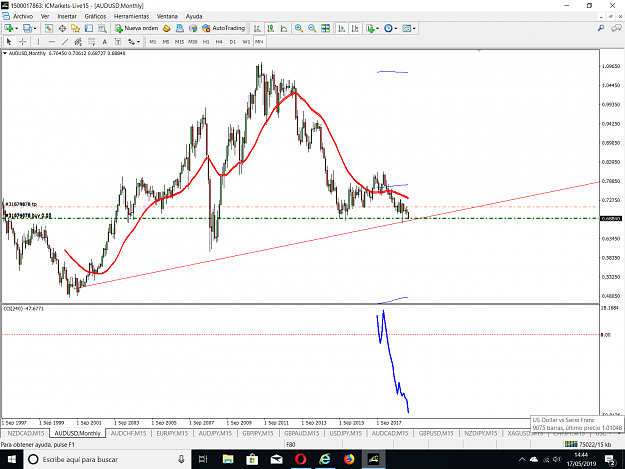Screen dimensions: 625x469
Task: Select the crosshair tool
Action: click(x=23, y=41)
